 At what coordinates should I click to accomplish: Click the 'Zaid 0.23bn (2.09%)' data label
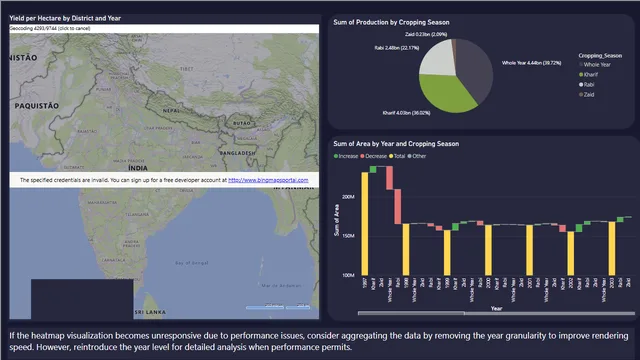(x=426, y=34)
